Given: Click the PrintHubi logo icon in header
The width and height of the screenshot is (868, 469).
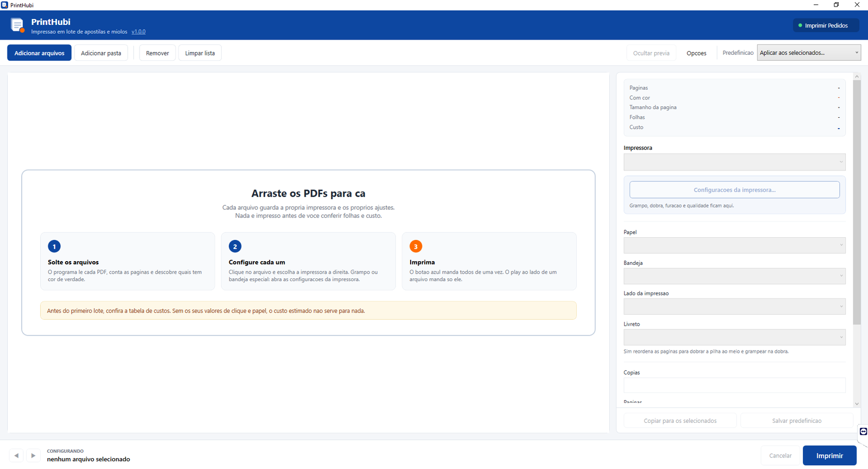Looking at the screenshot, I should coord(17,25).
